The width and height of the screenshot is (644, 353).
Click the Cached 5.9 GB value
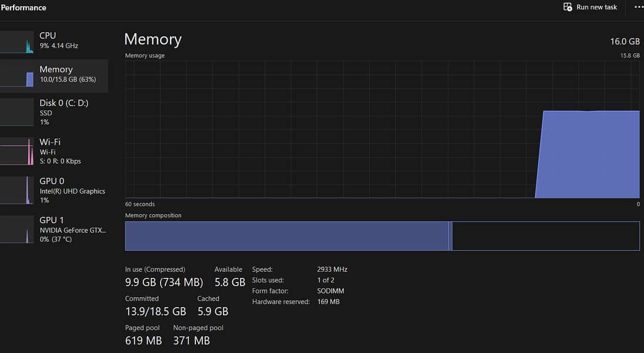pyautogui.click(x=212, y=311)
